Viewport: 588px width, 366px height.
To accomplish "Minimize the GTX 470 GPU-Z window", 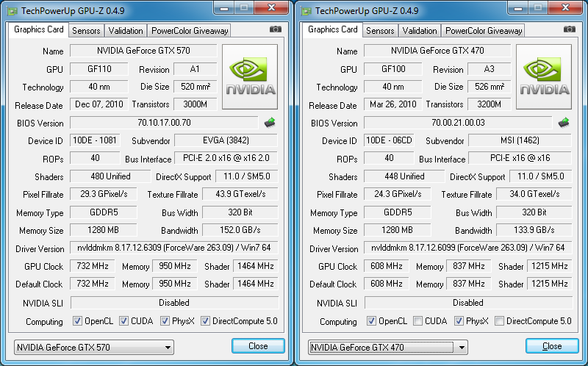I will coord(518,8).
